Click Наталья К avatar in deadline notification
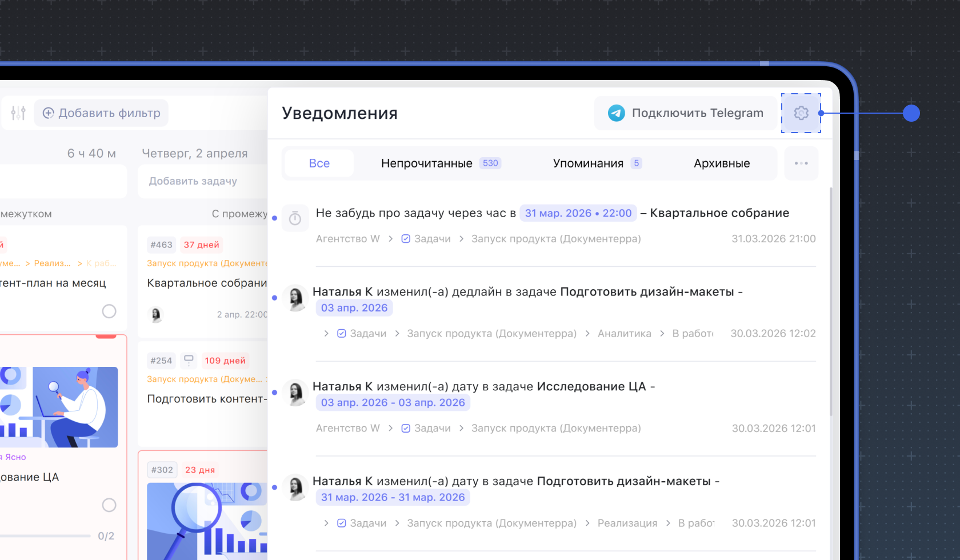The height and width of the screenshot is (560, 960). click(x=296, y=298)
